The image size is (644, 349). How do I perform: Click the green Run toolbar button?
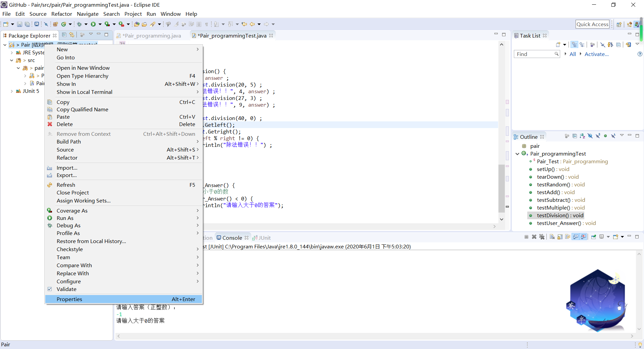pyautogui.click(x=93, y=24)
